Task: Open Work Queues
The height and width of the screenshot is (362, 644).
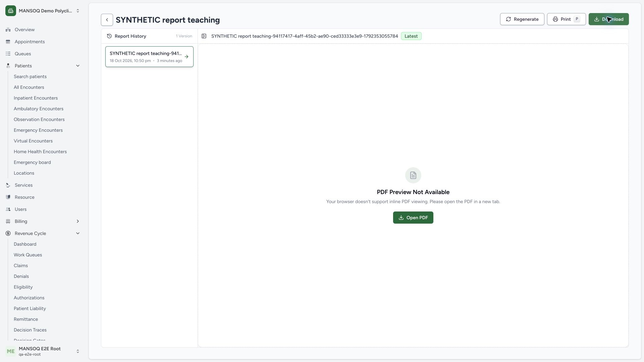Action: [x=28, y=255]
